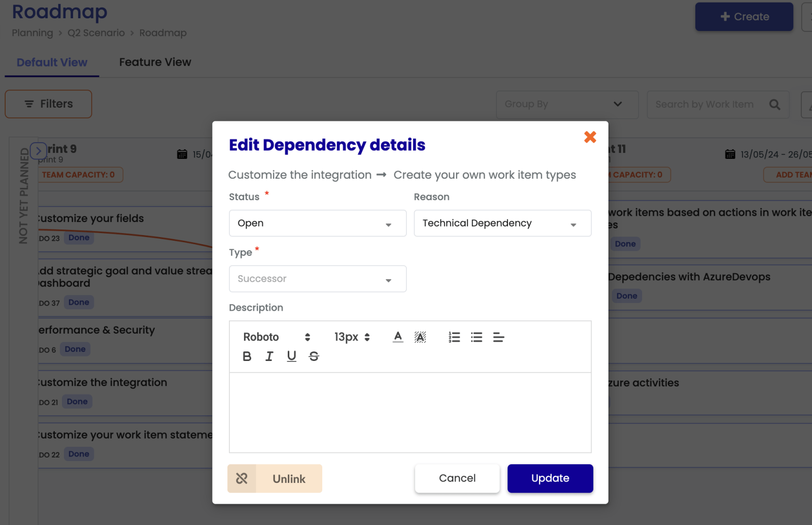Image resolution: width=812 pixels, height=525 pixels.
Task: Apply strikethrough formatting in editor
Action: (x=314, y=356)
